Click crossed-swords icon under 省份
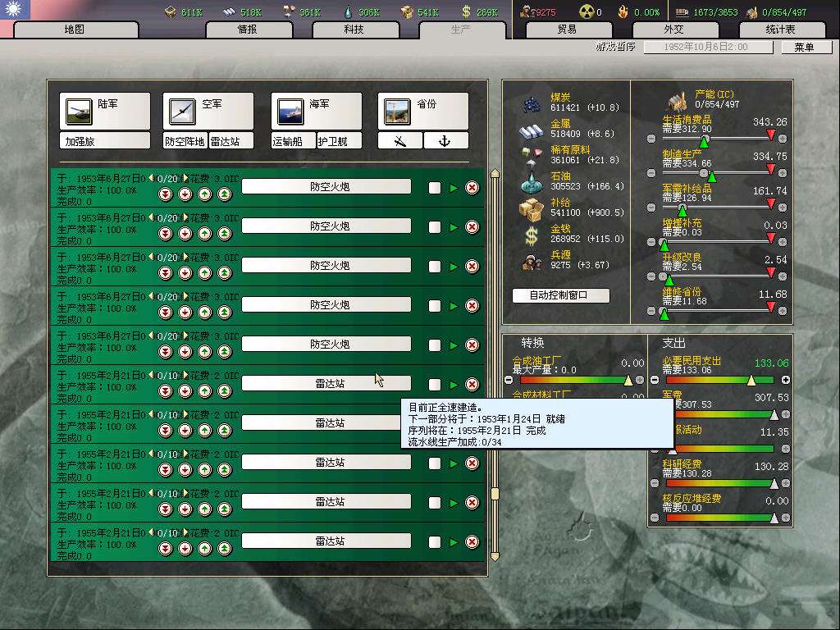This screenshot has height=630, width=840. click(400, 141)
